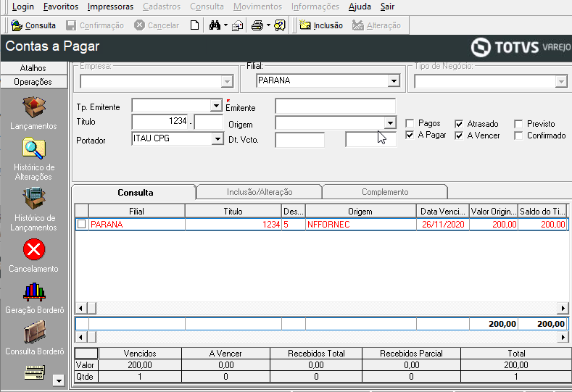The image size is (572, 392).
Task: Click the printer dropdown arrow
Action: click(268, 25)
